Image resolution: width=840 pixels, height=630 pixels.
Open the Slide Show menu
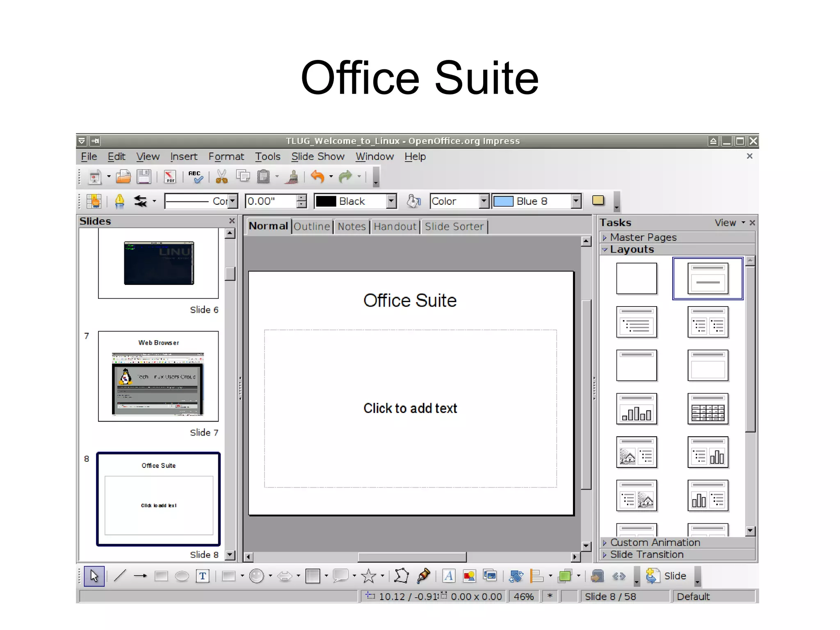(x=318, y=156)
